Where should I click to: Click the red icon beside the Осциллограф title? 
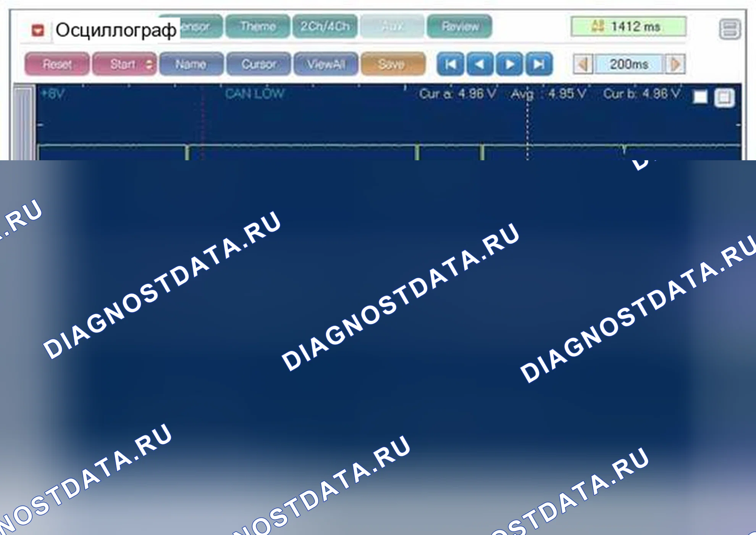pyautogui.click(x=38, y=30)
